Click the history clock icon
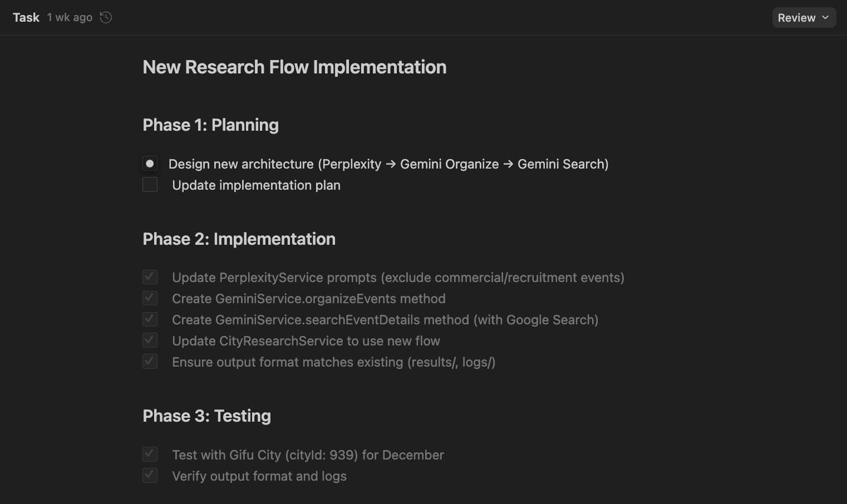847x504 pixels. click(106, 17)
